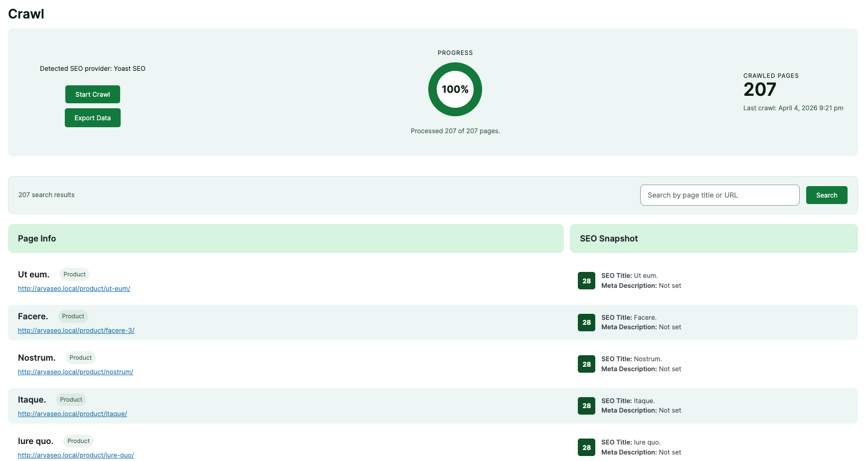Click the page title 'Facere.'
Image resolution: width=868 pixels, height=461 pixels.
coord(33,316)
